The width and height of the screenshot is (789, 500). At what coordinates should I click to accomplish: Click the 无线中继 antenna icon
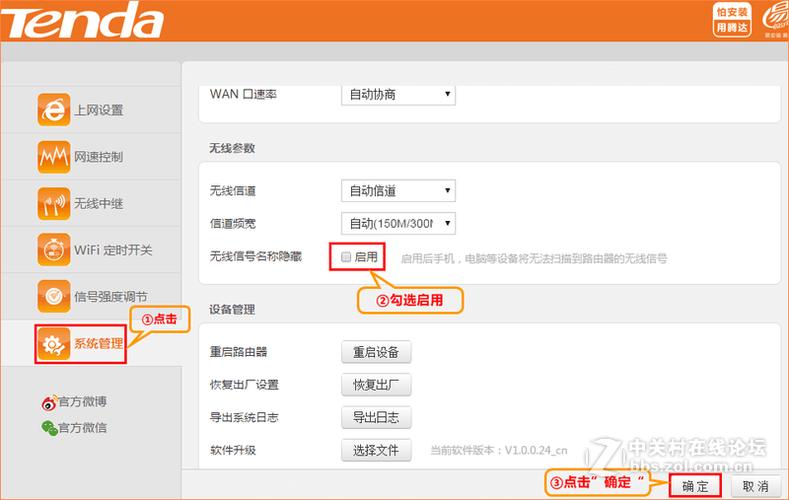(54, 203)
